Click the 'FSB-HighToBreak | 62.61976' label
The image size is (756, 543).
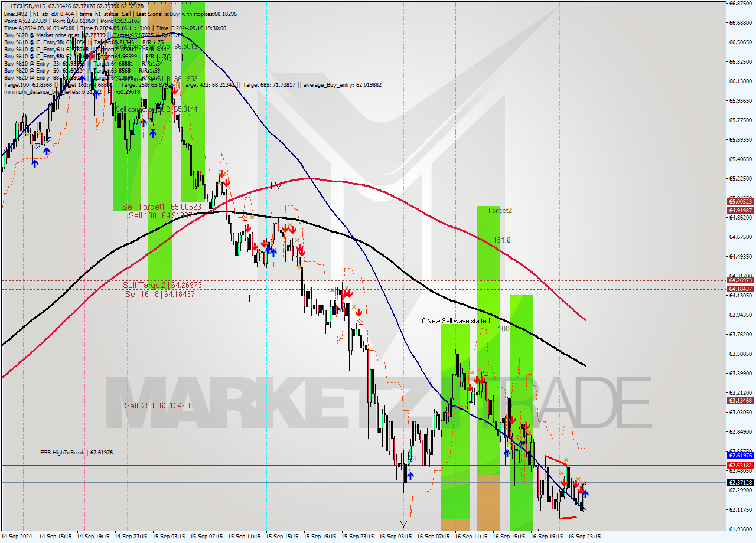coord(76,453)
